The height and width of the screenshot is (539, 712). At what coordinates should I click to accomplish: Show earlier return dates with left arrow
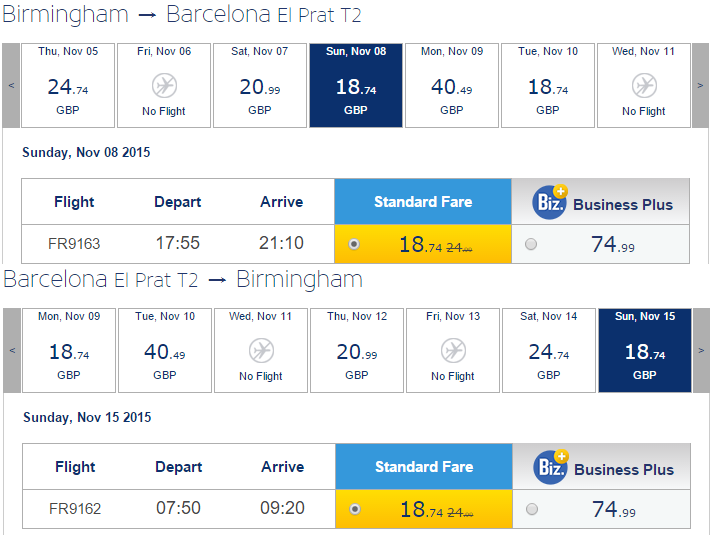[x=12, y=350]
